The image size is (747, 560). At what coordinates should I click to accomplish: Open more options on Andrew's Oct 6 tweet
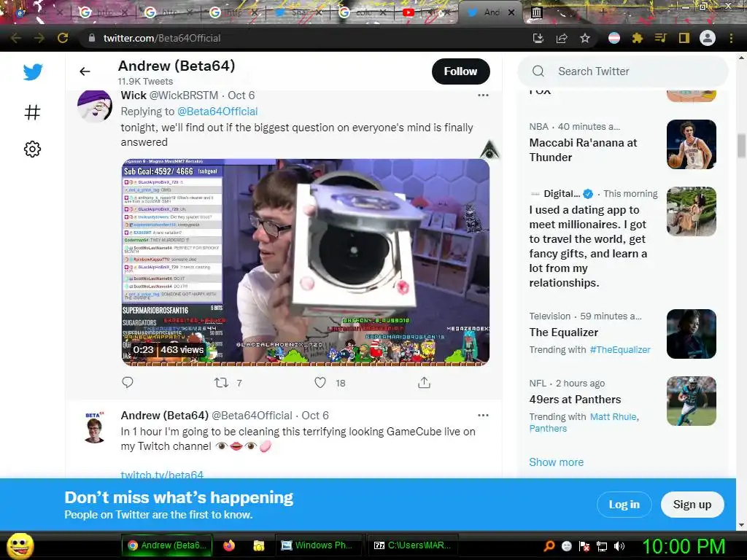483,415
